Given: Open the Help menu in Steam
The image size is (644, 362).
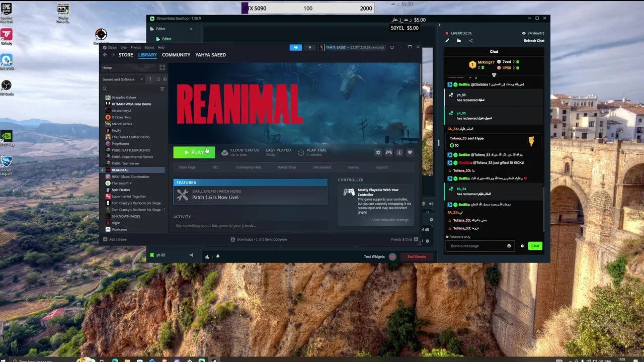Looking at the screenshot, I should (161, 47).
